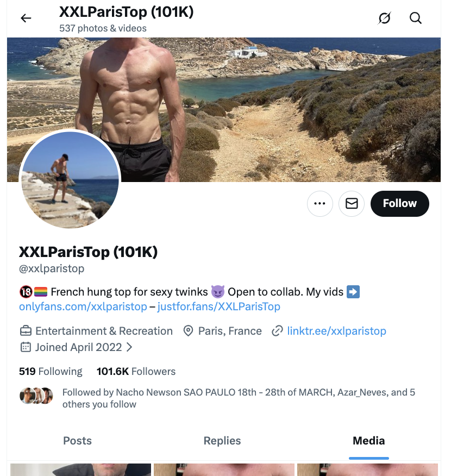Open the circular profile picture

[70, 179]
